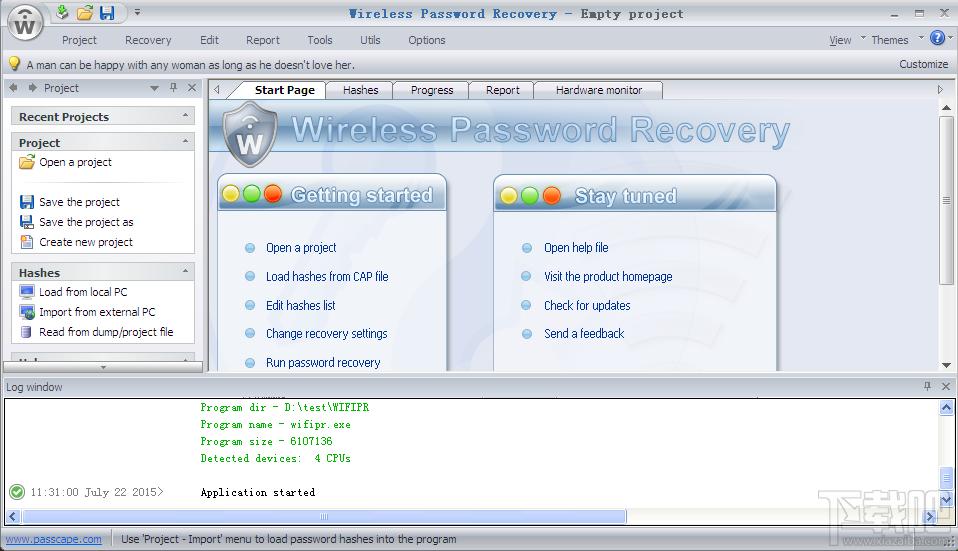
Task: Pin the Project side panel
Action: click(x=174, y=88)
